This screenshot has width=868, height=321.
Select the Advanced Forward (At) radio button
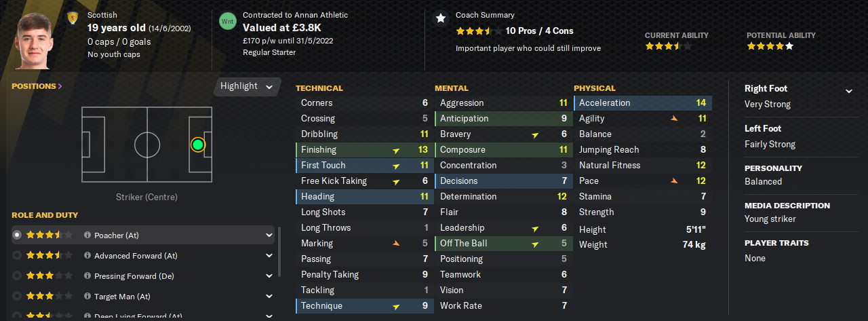point(18,256)
